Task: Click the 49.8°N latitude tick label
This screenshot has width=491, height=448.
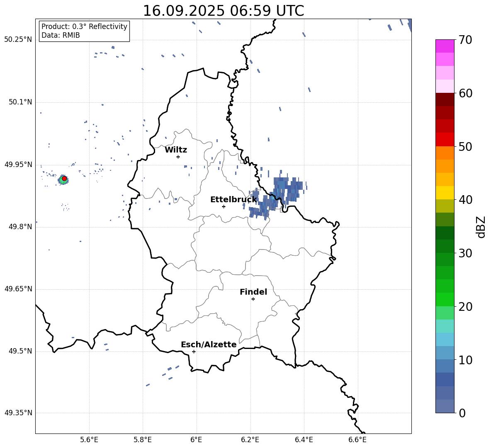Action: click(20, 227)
